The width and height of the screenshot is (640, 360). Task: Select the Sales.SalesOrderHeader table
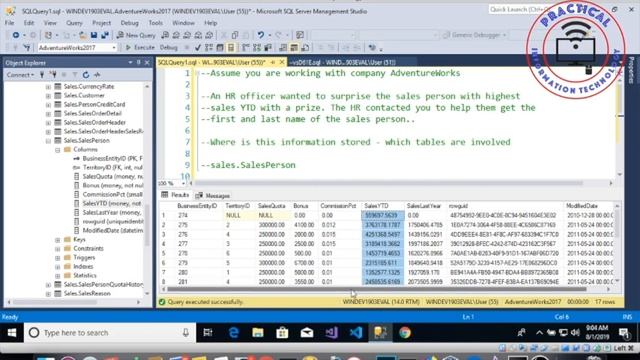(94, 122)
